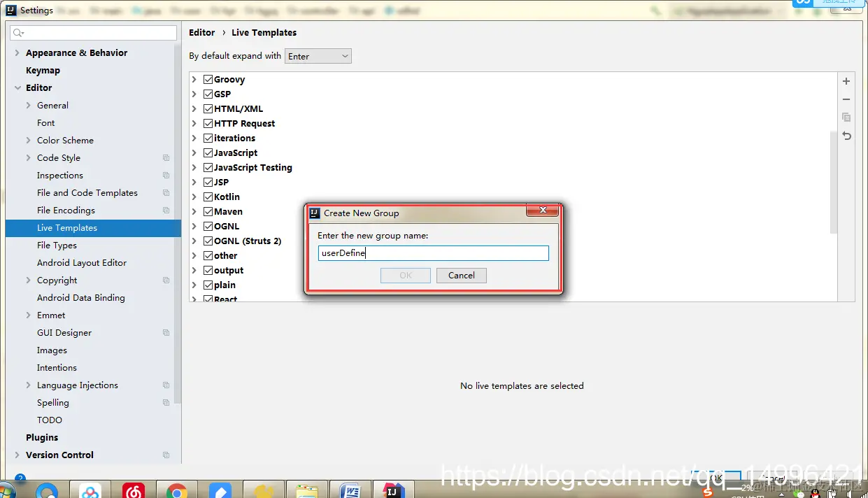This screenshot has height=498, width=868.
Task: Select Live Templates in sidebar
Action: [x=93, y=228]
